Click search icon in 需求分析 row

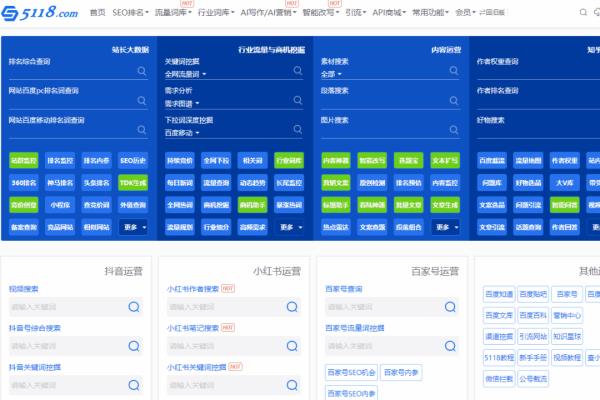(298, 100)
